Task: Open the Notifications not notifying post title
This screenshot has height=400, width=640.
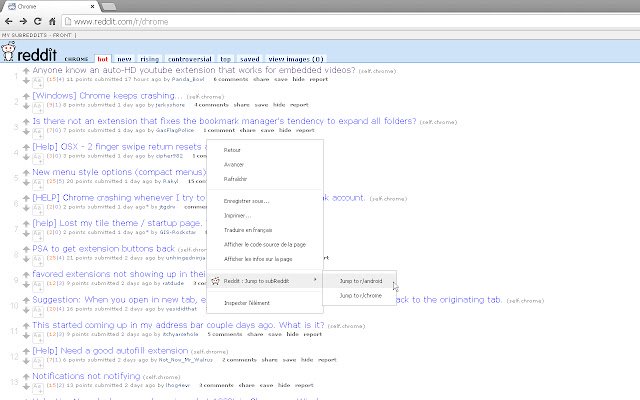Action: pos(86,376)
